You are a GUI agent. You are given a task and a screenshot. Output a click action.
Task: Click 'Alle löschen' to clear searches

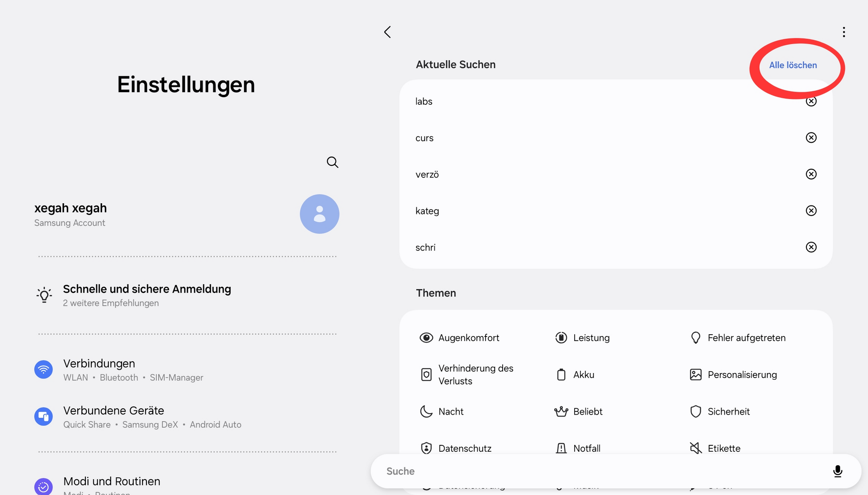[793, 65]
